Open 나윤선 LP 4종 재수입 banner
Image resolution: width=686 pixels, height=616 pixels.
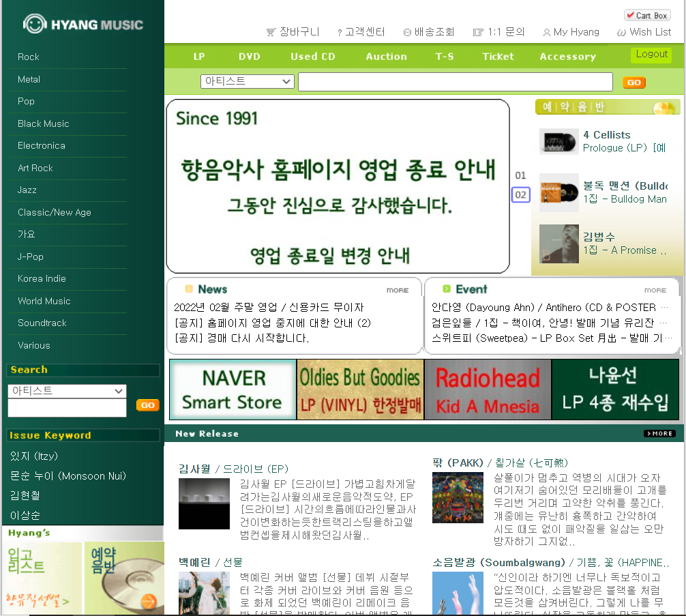tap(615, 390)
